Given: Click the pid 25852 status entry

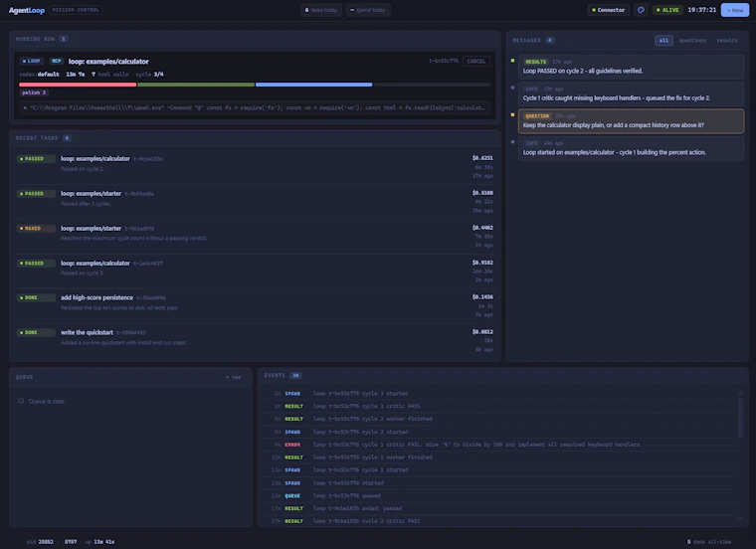Looking at the screenshot, I should [x=40, y=542].
